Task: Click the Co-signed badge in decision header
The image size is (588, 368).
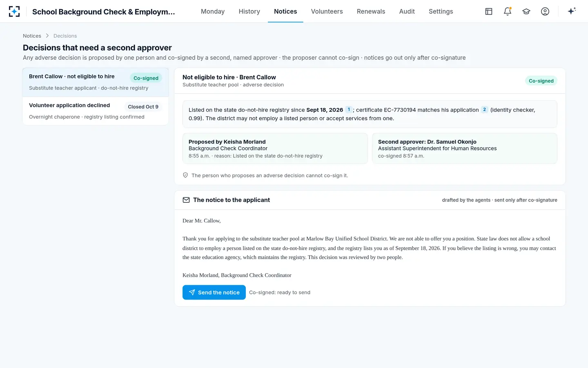Action: (x=541, y=81)
